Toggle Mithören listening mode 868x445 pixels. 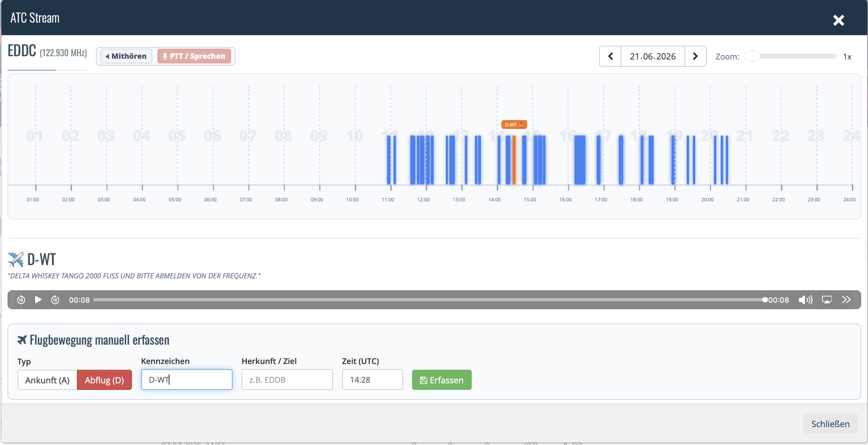(126, 56)
